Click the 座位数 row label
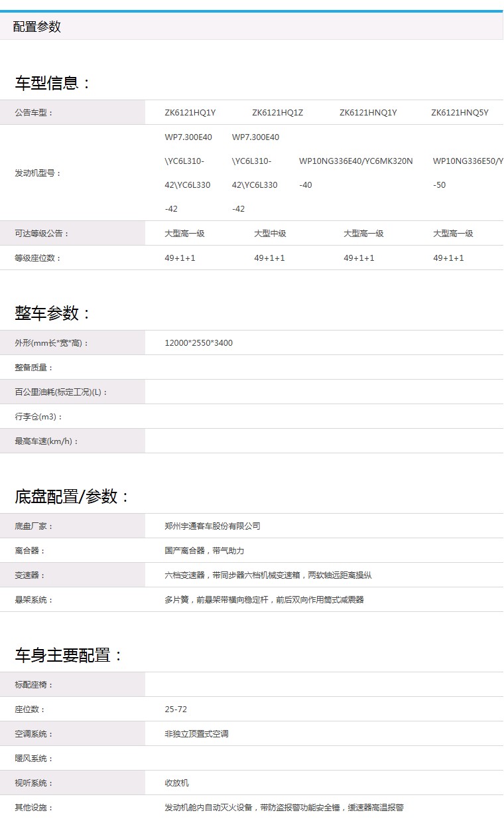Image resolution: width=504 pixels, height=819 pixels. click(30, 709)
